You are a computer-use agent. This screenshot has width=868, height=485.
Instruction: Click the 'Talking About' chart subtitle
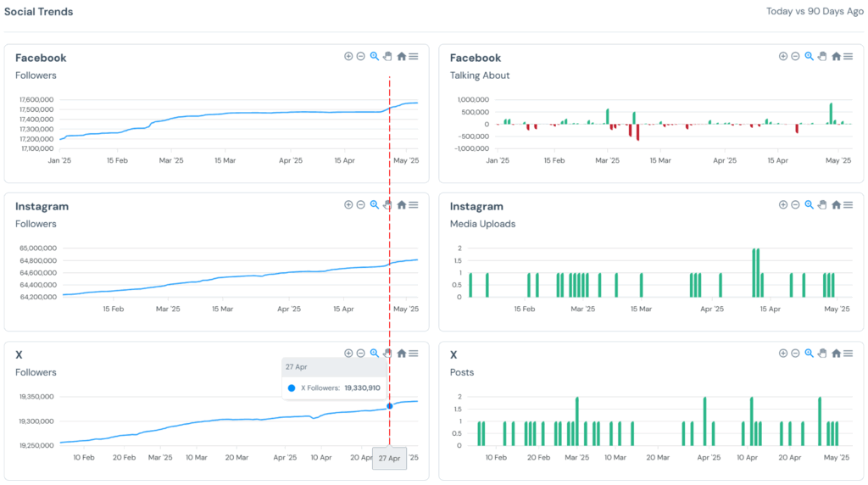pyautogui.click(x=480, y=75)
